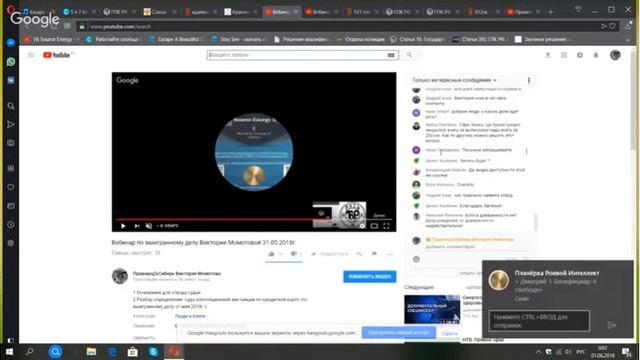This screenshot has height=360, width=640.
Task: Toggle theater mode in video player
Action: pyautogui.click(x=374, y=226)
